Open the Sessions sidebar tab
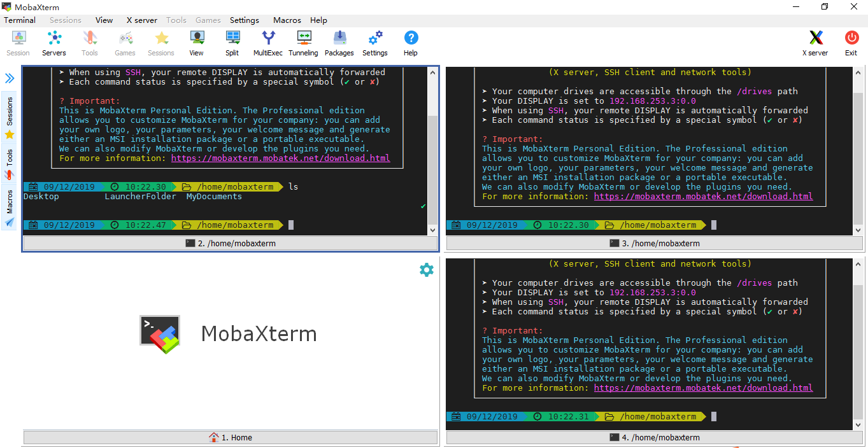868x448 pixels. (x=10, y=118)
